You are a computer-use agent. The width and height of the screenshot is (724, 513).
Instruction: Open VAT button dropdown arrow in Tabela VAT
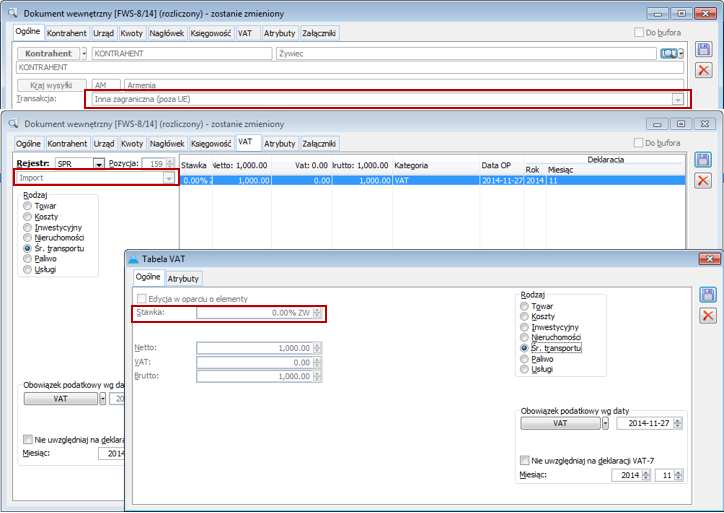[x=605, y=423]
